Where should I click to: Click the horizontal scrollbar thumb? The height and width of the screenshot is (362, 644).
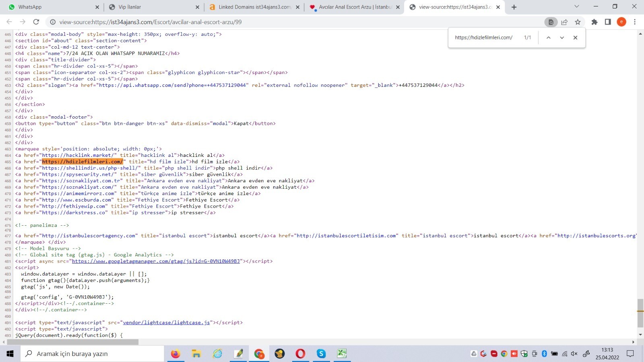tap(72, 342)
